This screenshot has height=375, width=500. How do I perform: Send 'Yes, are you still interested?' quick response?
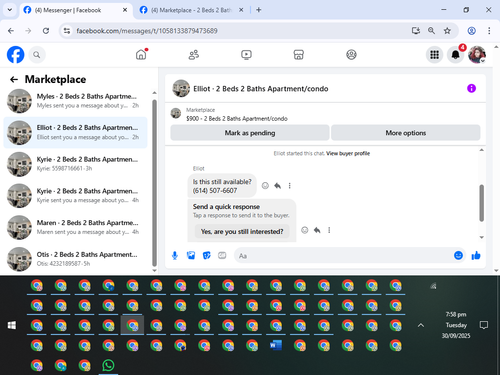(x=242, y=231)
